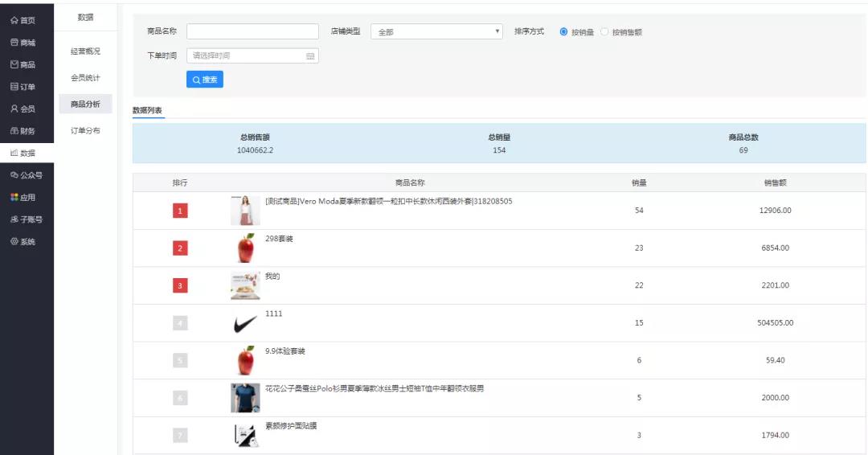
Task: Open the 店铺类型 dropdown
Action: 436,31
